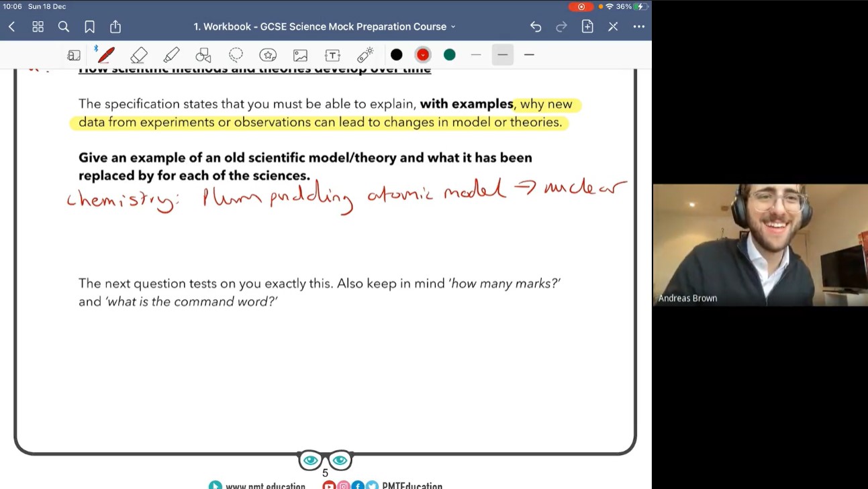This screenshot has height=489, width=868.
Task: Select the Lasso selection tool
Action: point(236,54)
